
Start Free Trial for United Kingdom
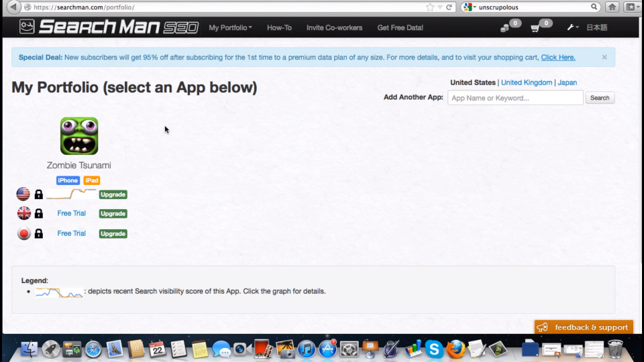pos(72,213)
